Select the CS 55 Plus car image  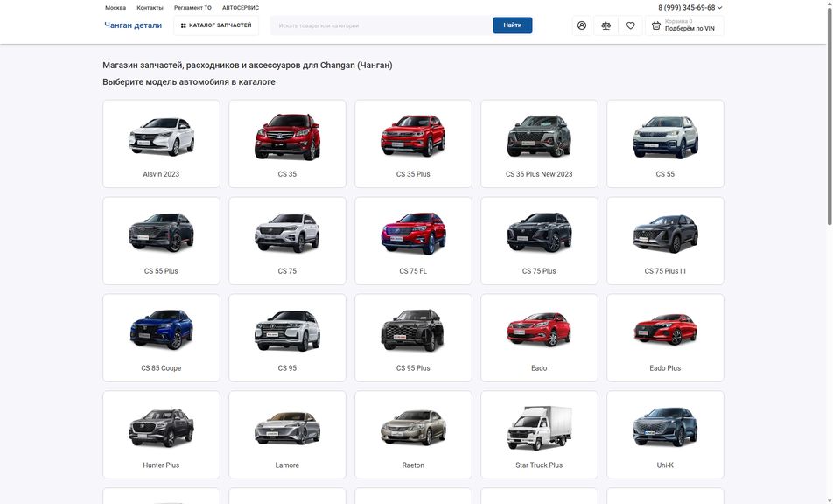pyautogui.click(x=161, y=232)
